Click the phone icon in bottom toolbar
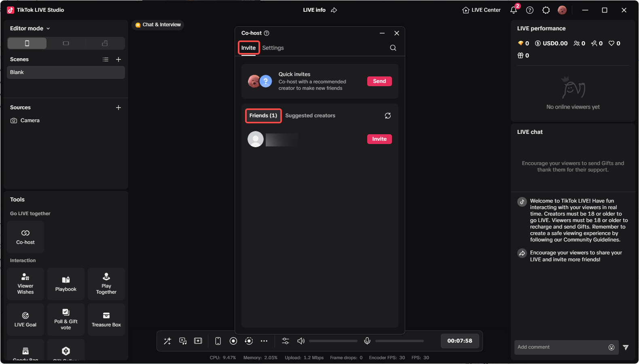This screenshot has height=364, width=639. [x=218, y=341]
